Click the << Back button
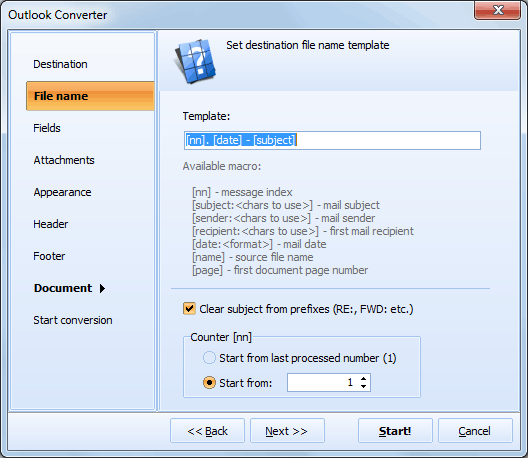Image resolution: width=528 pixels, height=458 pixels. click(x=207, y=431)
